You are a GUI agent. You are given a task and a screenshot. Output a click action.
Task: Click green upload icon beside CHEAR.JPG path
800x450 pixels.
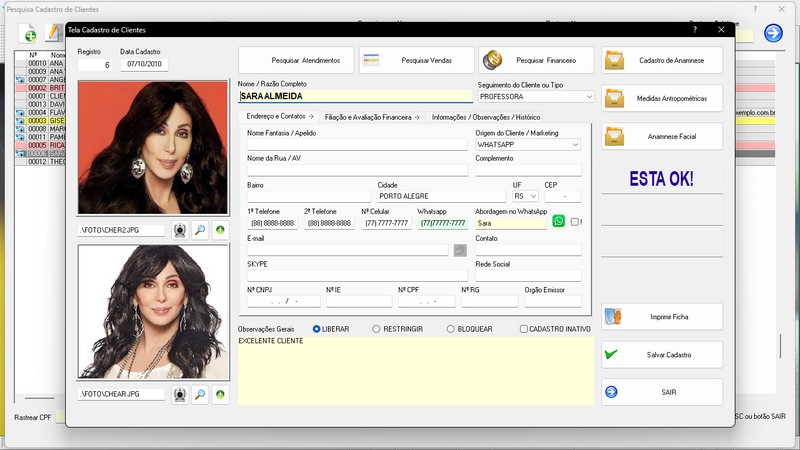pyautogui.click(x=220, y=394)
